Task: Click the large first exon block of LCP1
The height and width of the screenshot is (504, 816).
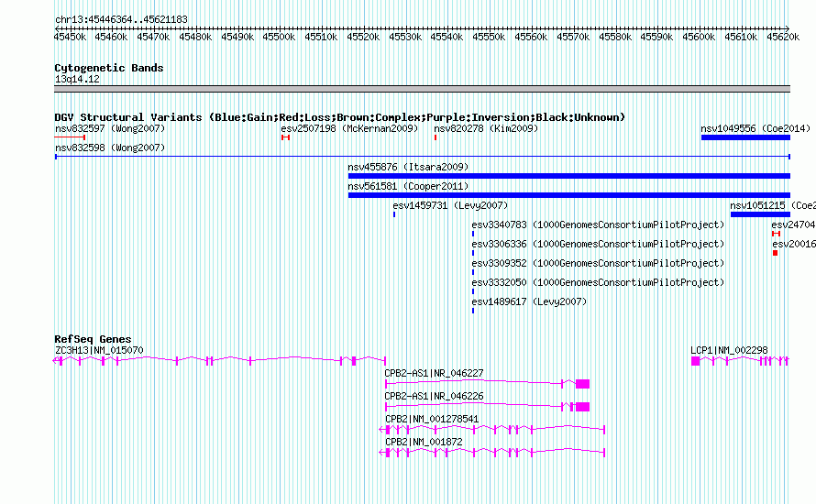Action: coord(695,361)
